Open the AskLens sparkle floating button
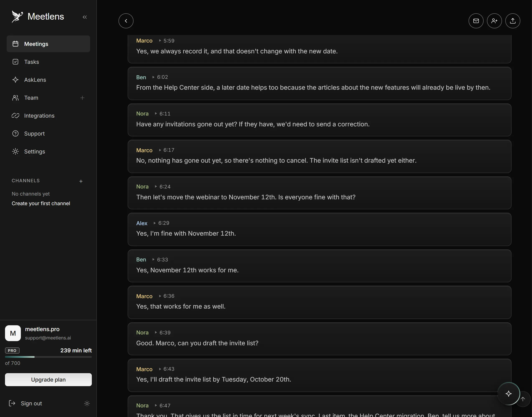Image resolution: width=532 pixels, height=417 pixels. (509, 394)
